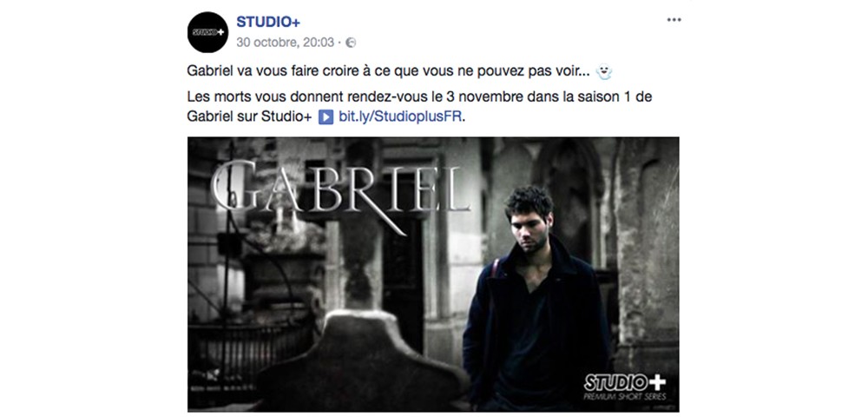Image resolution: width=868 pixels, height=417 pixels.
Task: Click the STUDIO+ page name link
Action: point(268,22)
